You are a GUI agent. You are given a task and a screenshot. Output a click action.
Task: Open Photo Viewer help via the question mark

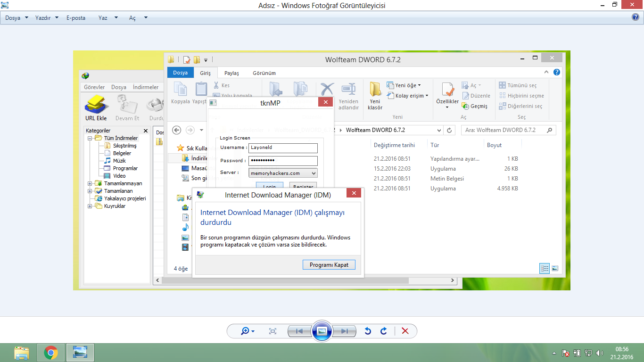(x=636, y=17)
